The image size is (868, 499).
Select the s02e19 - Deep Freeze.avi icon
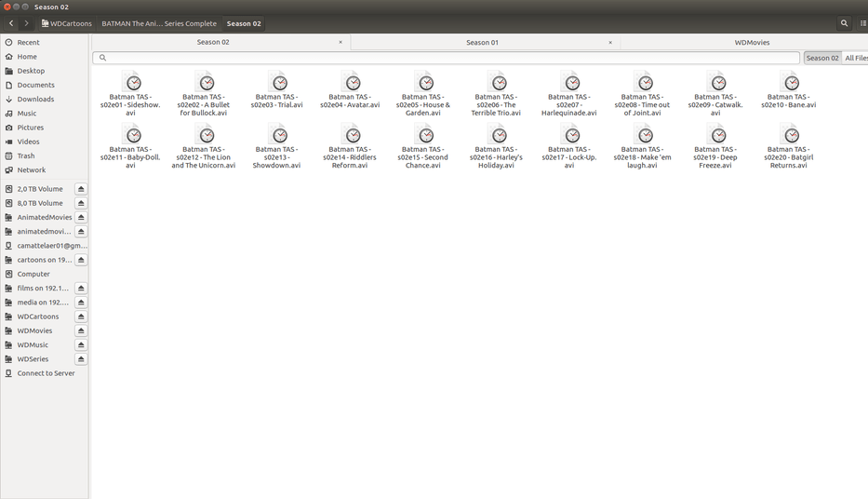(x=715, y=134)
